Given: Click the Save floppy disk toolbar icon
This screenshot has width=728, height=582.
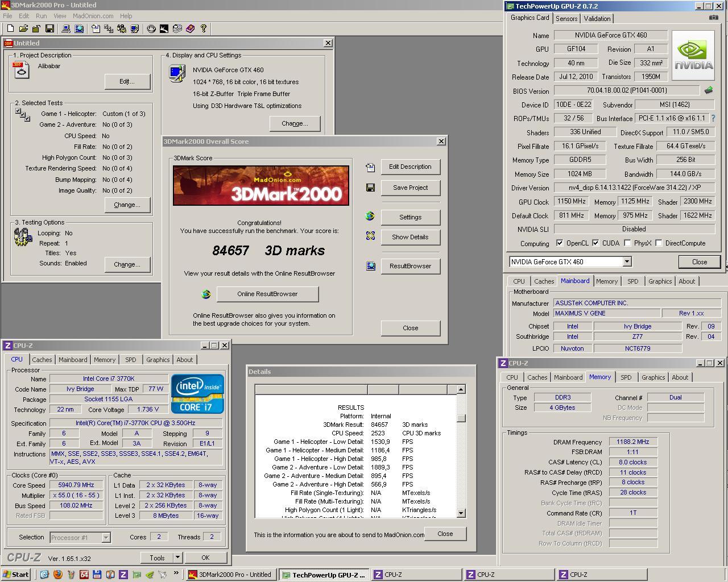Looking at the screenshot, I should [49, 28].
